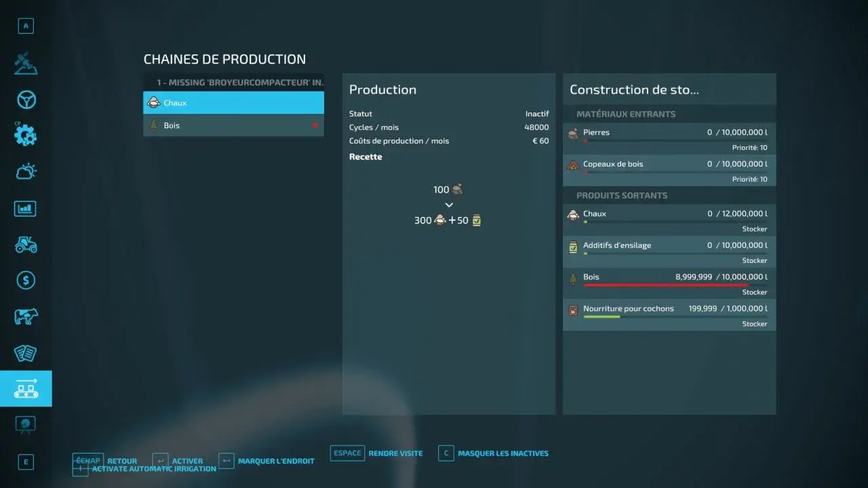Select the Chaux production chain
868x488 pixels.
[233, 103]
